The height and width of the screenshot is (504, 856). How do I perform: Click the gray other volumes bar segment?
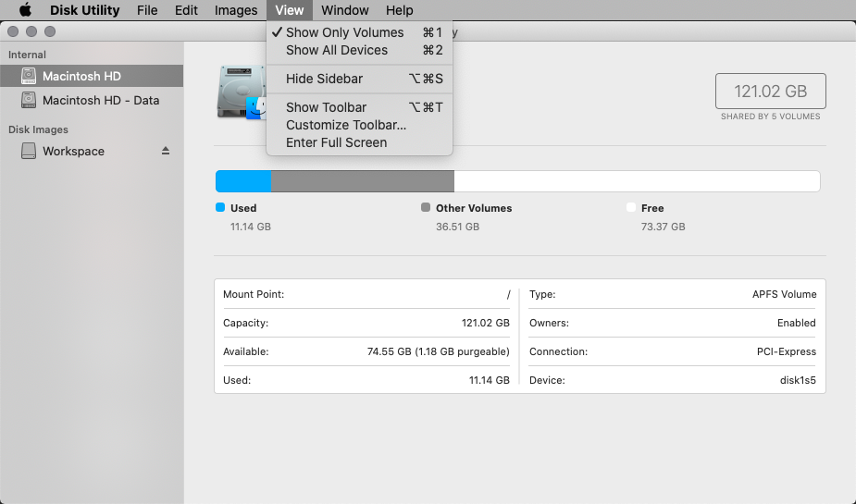363,181
